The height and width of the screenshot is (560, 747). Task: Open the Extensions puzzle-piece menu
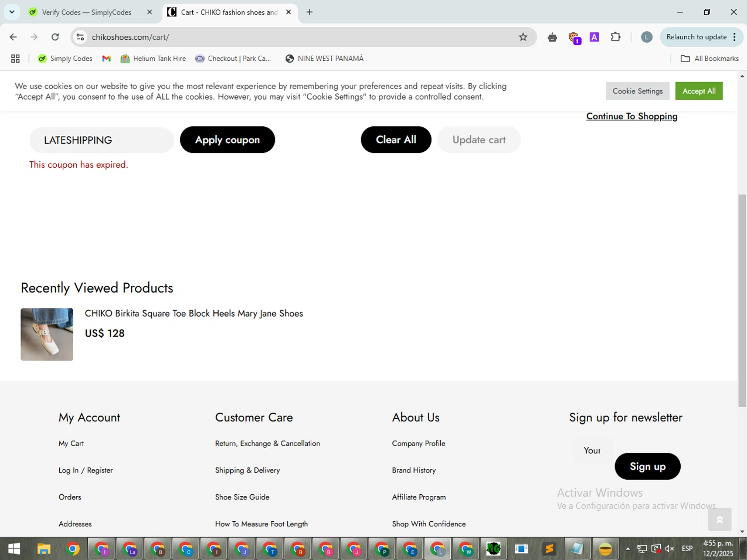(x=616, y=37)
